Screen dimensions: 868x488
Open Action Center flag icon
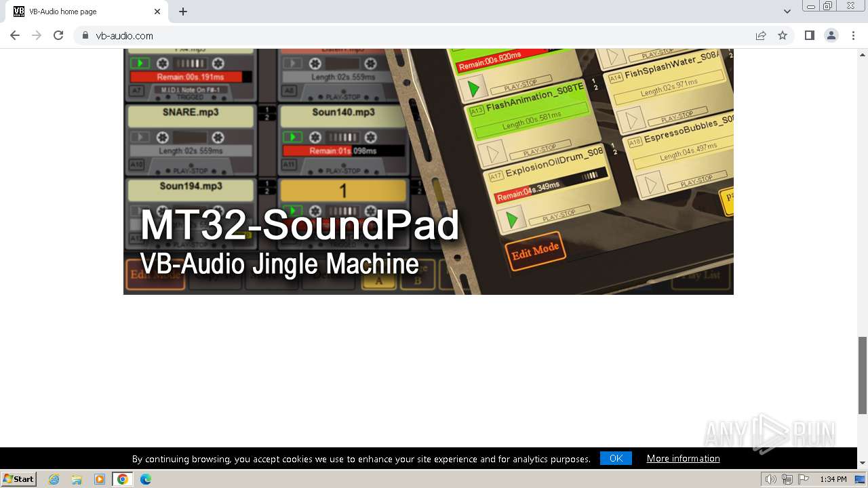[803, 479]
